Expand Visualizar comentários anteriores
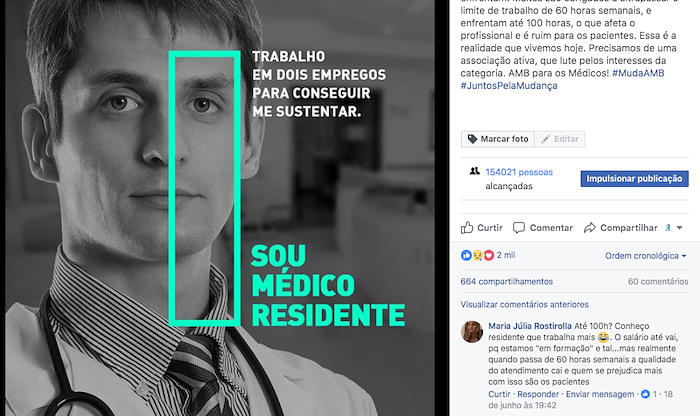Viewport: 700px width, 416px height. point(525,304)
